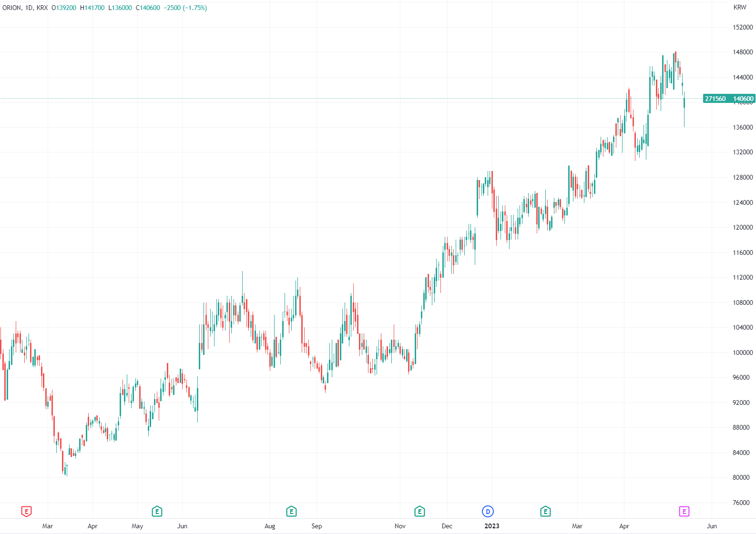This screenshot has width=756, height=534.
Task: Click the current price label 140600
Action: [x=743, y=99]
